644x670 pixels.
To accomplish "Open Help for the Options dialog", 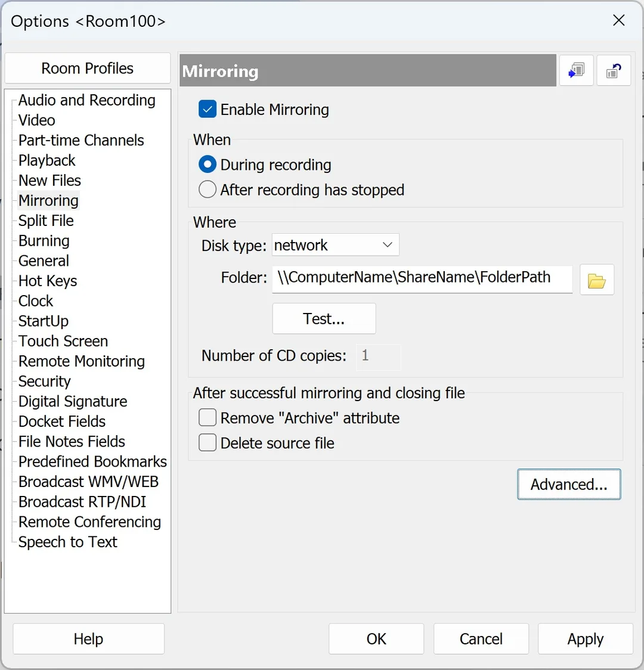I will [88, 639].
